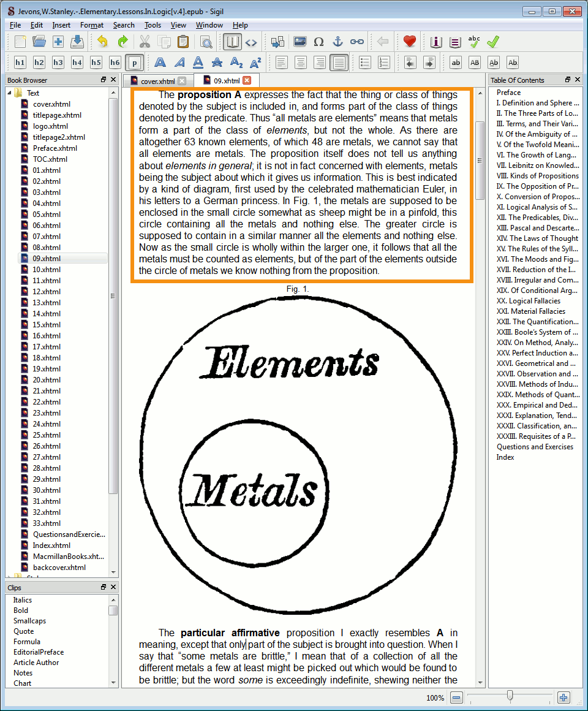Open the Format menu
The image size is (588, 711).
pyautogui.click(x=92, y=25)
